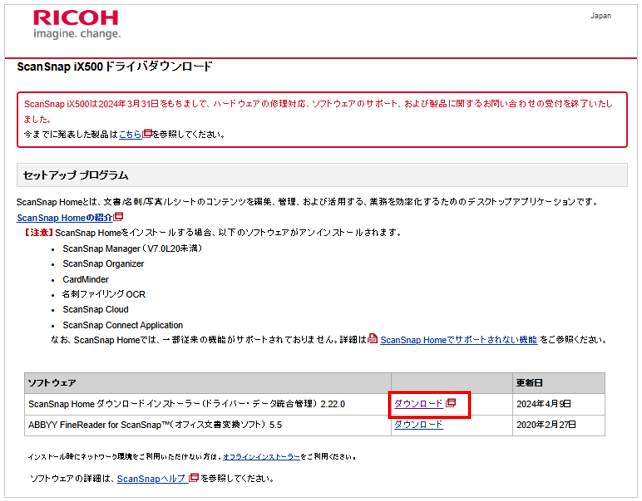Image resolution: width=642 pixels, height=501 pixels.
Task: Select the ScanSnap iX500 ドライバダウンロード heading
Action: pyautogui.click(x=115, y=66)
